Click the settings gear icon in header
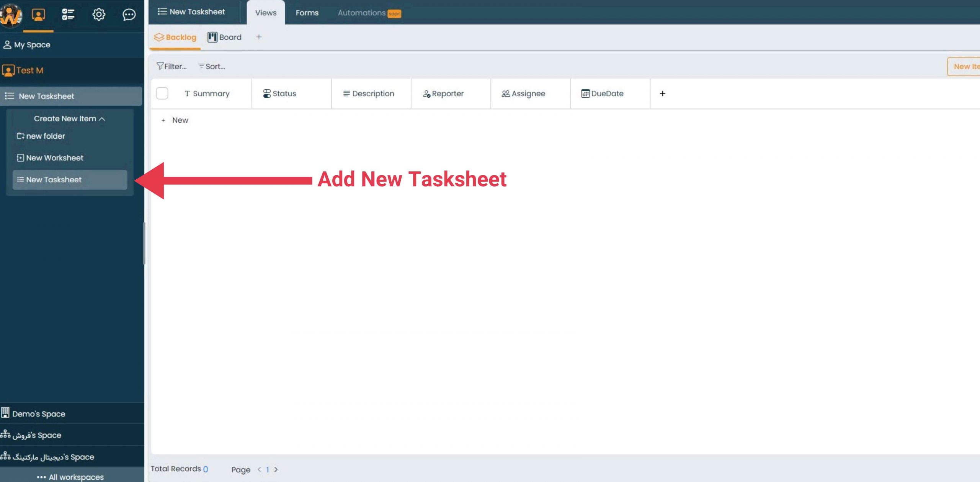 (x=98, y=14)
